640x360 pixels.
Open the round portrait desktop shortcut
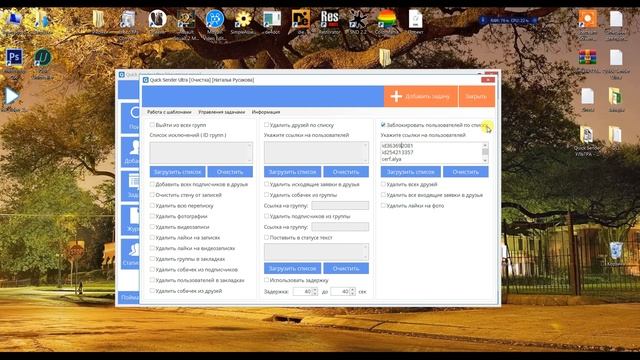[157, 19]
